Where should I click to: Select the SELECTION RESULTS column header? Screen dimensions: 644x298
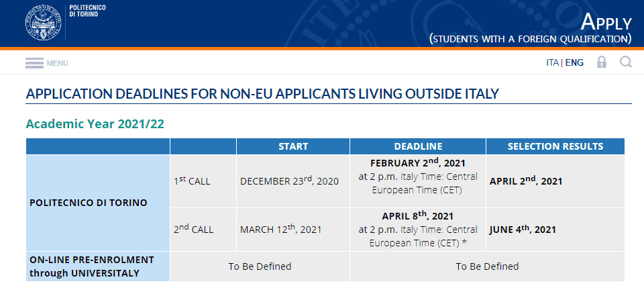coord(555,146)
